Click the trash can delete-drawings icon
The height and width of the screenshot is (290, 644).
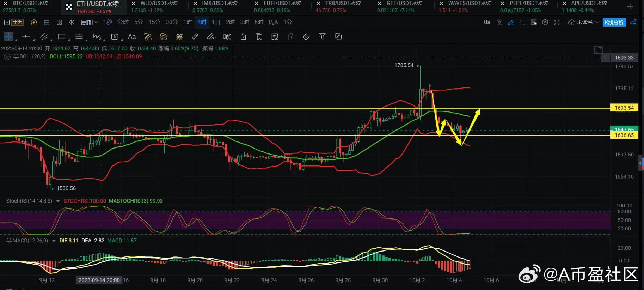(290, 36)
